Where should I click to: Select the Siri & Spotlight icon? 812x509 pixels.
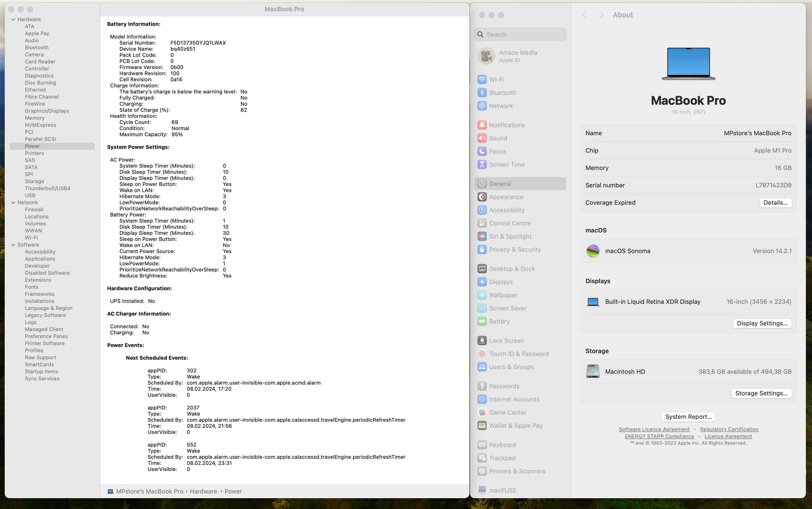[482, 236]
